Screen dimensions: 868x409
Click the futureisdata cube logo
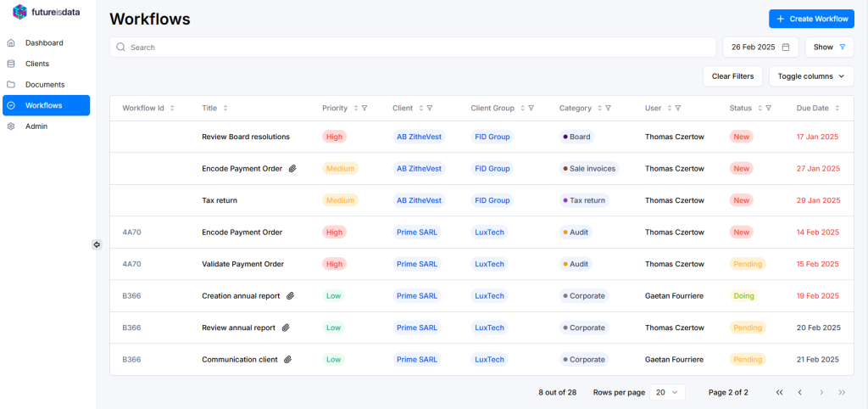pyautogui.click(x=19, y=12)
